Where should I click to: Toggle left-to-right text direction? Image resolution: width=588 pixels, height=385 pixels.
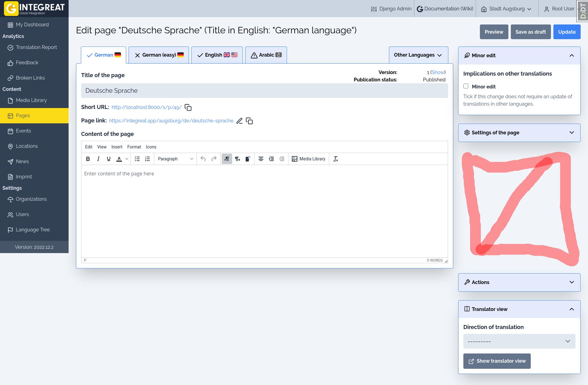(227, 159)
